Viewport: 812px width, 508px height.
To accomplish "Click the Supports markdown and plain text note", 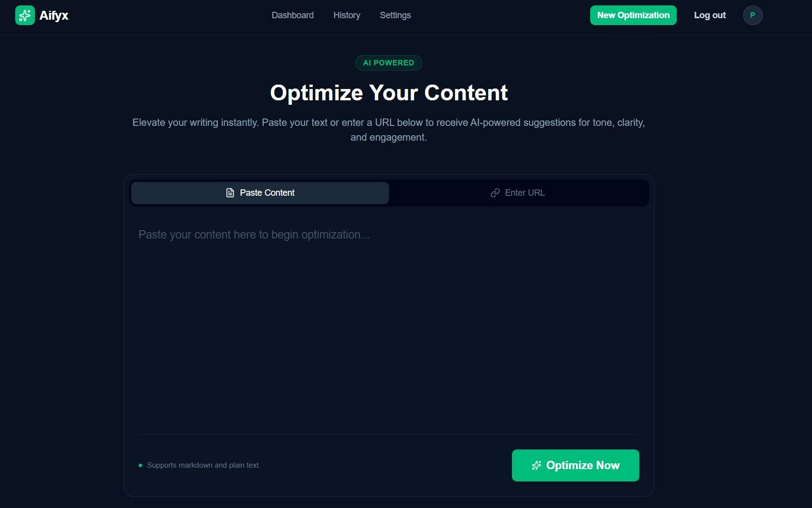I will [204, 465].
